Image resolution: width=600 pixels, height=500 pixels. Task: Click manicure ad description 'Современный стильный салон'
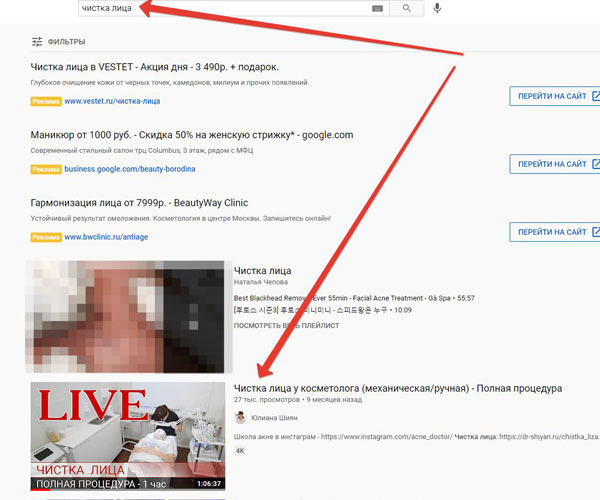[x=142, y=150]
